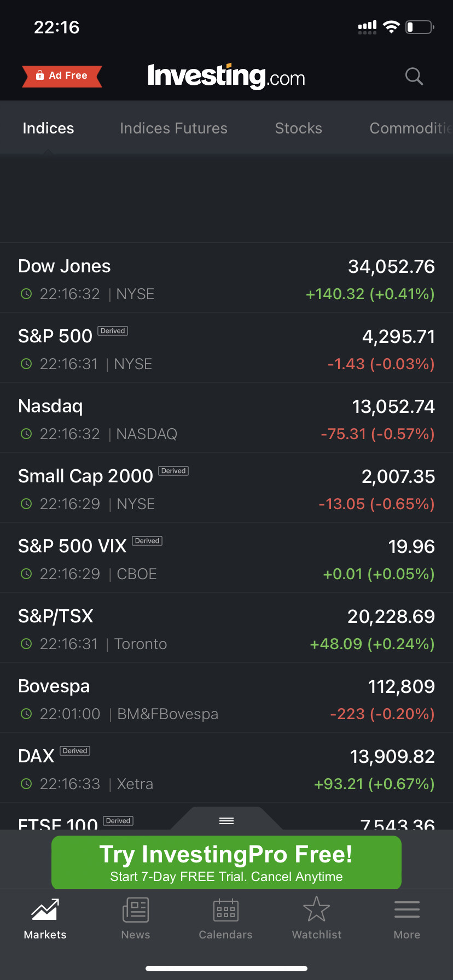Screen dimensions: 453x980
Task: Open the Calendars icon
Action: point(225,910)
